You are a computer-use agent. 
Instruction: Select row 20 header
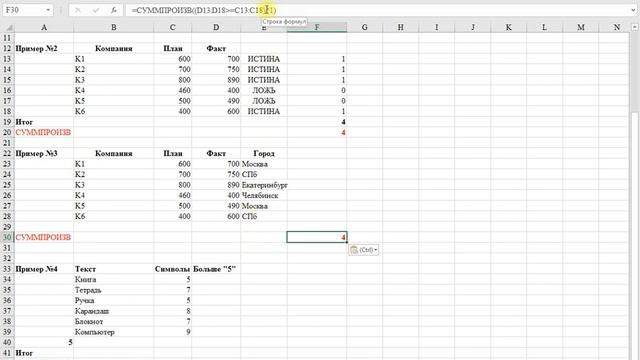(7, 132)
